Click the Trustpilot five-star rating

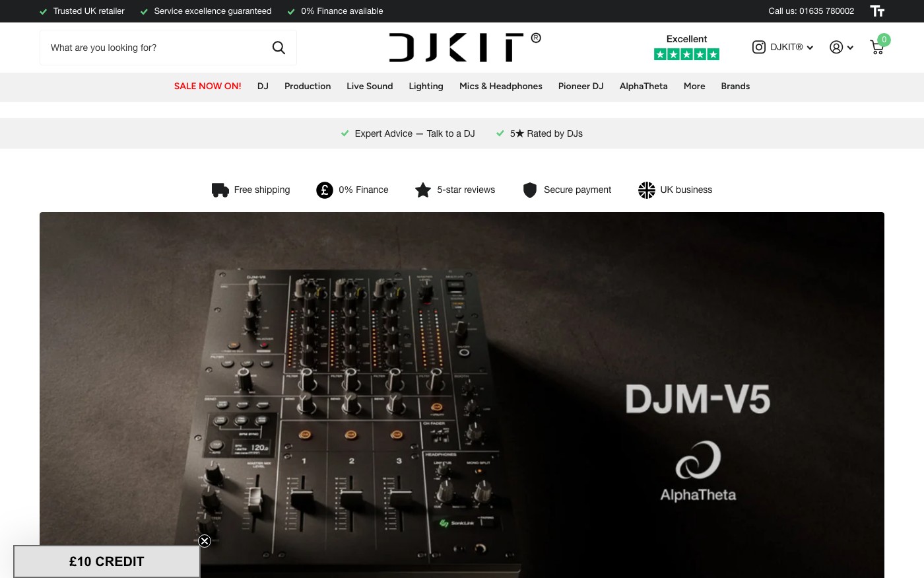point(686,54)
